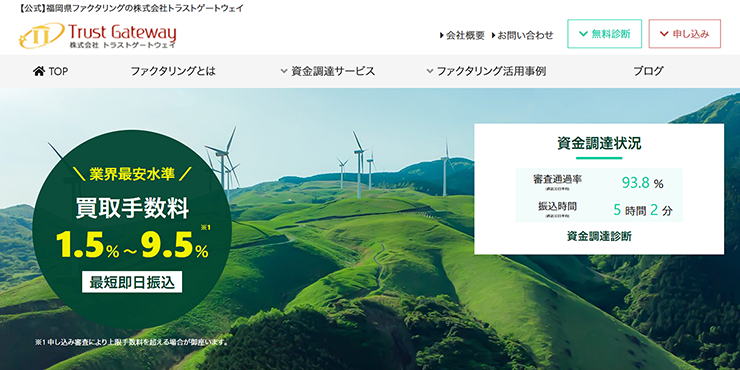
Task: Click the 93.8% approval rate figure
Action: coord(642,183)
